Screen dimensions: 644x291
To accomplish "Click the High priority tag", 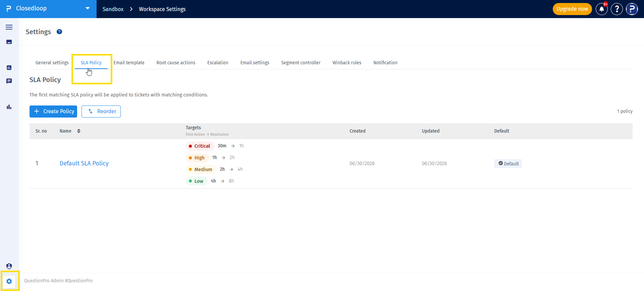I will (x=197, y=158).
